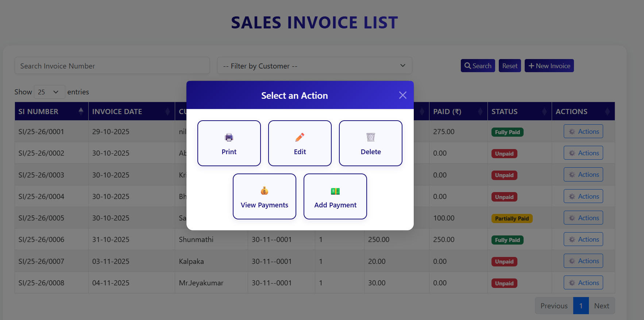The height and width of the screenshot is (320, 644).
Task: Click the plus icon on New Invoice
Action: (x=531, y=66)
